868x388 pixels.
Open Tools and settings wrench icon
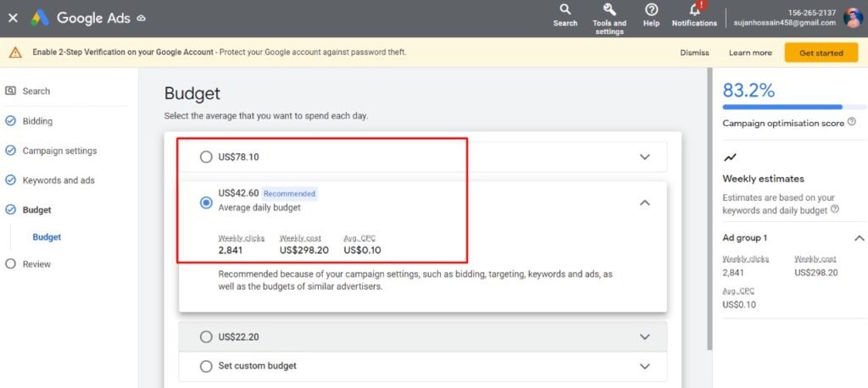pyautogui.click(x=609, y=10)
